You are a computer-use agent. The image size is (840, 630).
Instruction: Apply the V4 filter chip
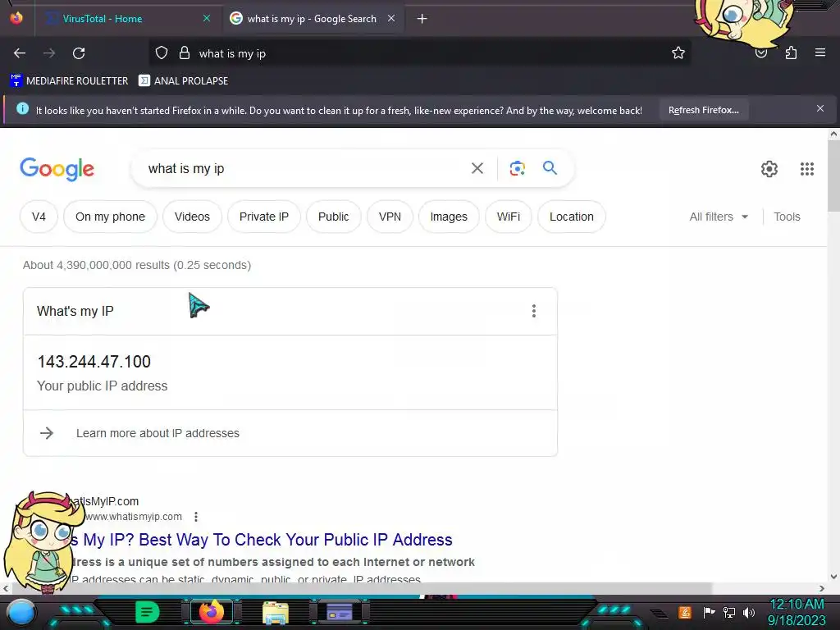click(x=39, y=217)
